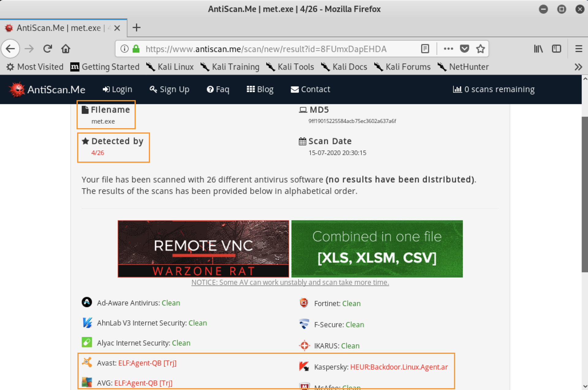
Task: Click the Ad-Aware Antivirus icon
Action: 87,302
